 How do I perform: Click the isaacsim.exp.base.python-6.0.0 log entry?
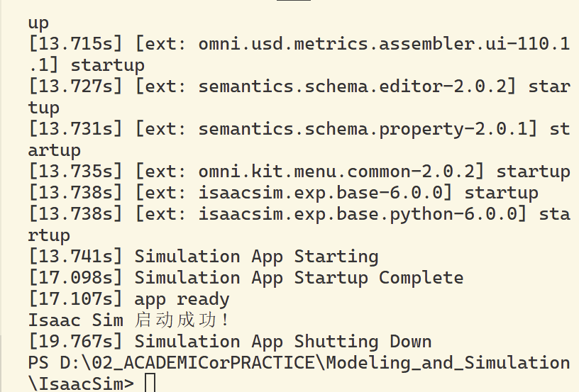299,224
